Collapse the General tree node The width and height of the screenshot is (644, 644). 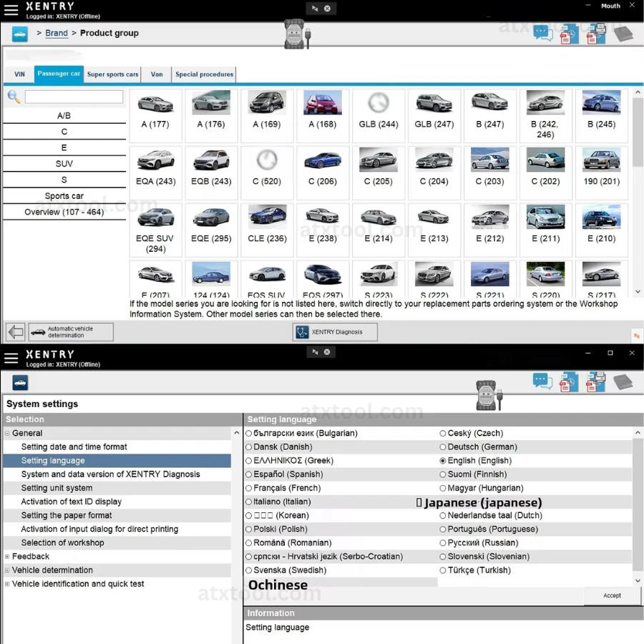7,434
